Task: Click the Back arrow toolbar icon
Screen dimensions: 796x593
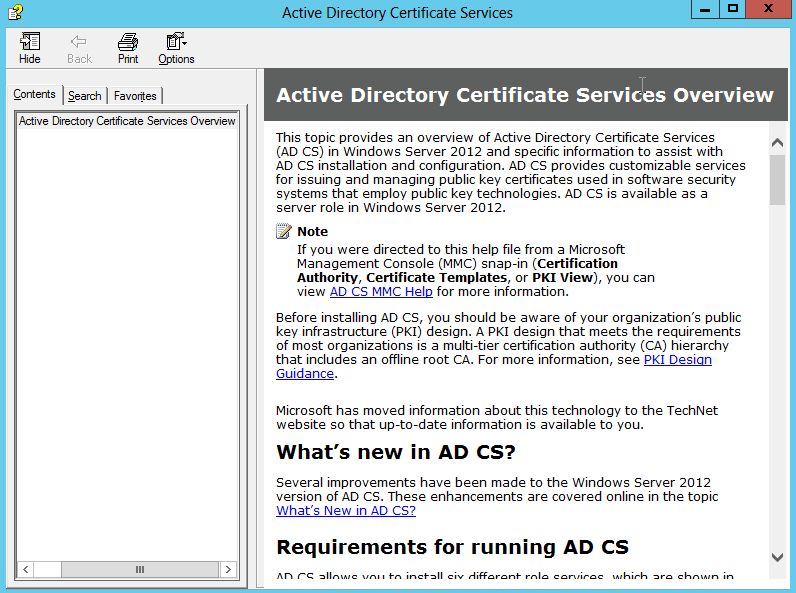Action: pyautogui.click(x=79, y=48)
